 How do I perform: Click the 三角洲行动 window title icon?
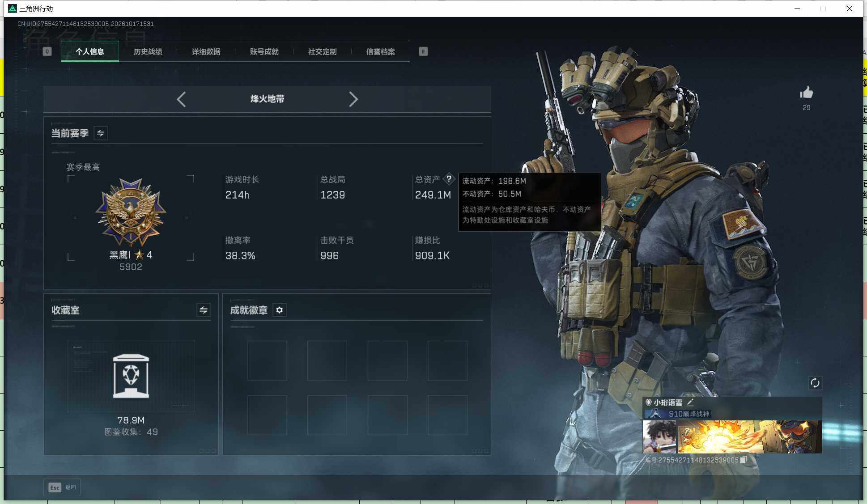point(13,8)
